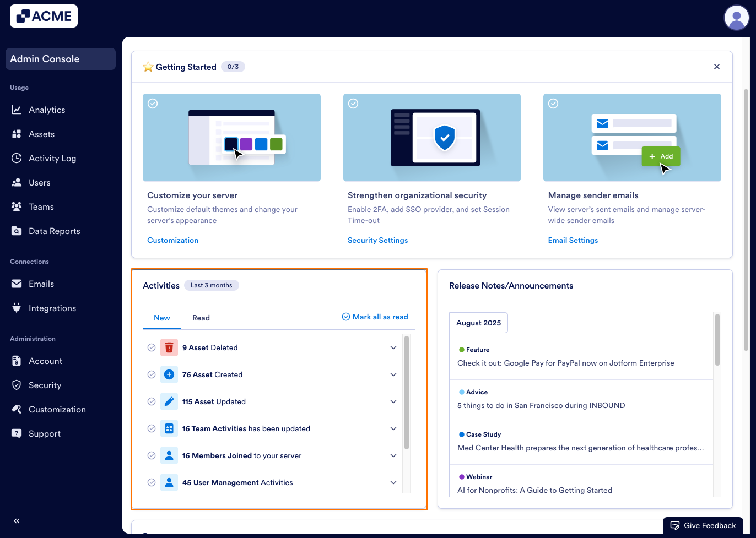Mark the '9 Asset Deleted' activity as read
The image size is (756, 538).
(152, 347)
